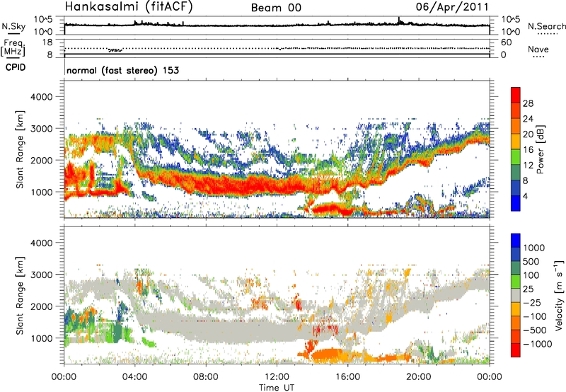Click the red strong echo band in the power plot
566x392 pixels.
tap(246, 185)
